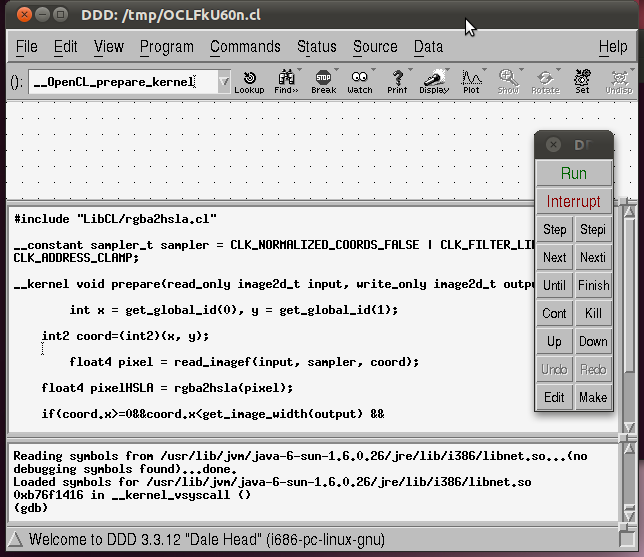Click the Undo button in command tool
644x557 pixels.
[x=554, y=369]
